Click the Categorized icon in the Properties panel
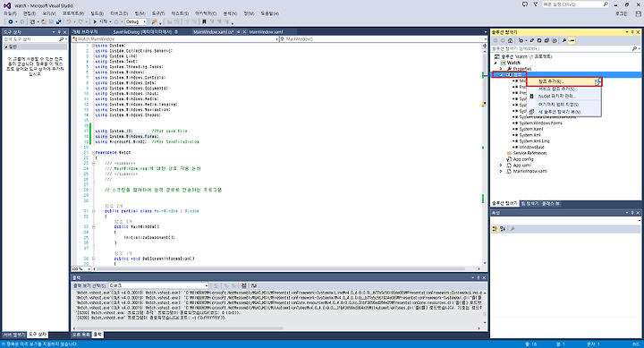 pos(495,229)
